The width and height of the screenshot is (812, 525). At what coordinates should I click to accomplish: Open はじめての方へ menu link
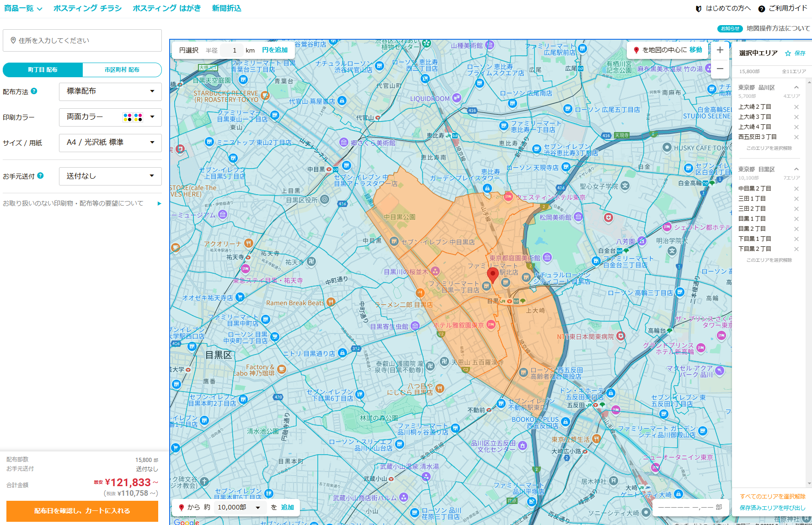[728, 8]
